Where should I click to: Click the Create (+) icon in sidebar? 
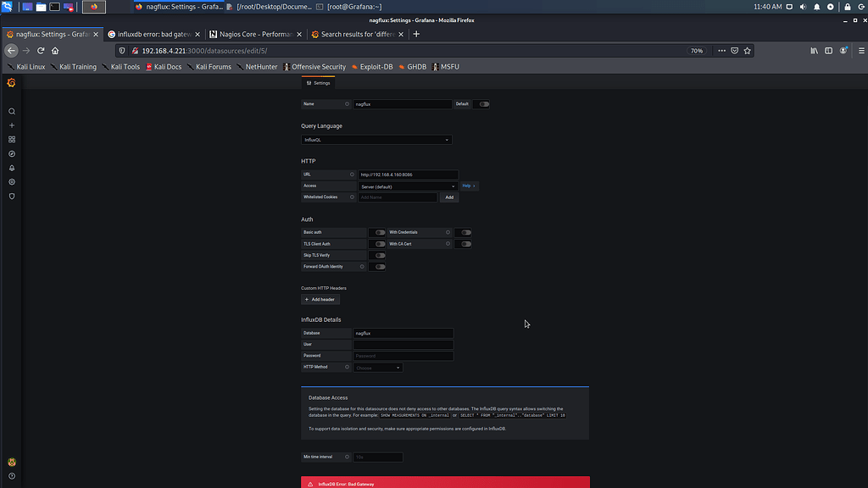(11, 125)
